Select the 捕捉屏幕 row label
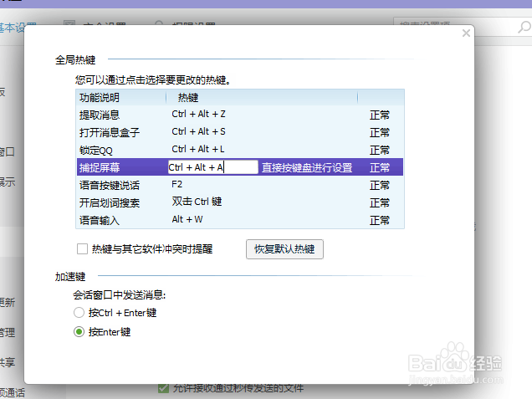Viewport: 532px width, 399px height. point(100,167)
